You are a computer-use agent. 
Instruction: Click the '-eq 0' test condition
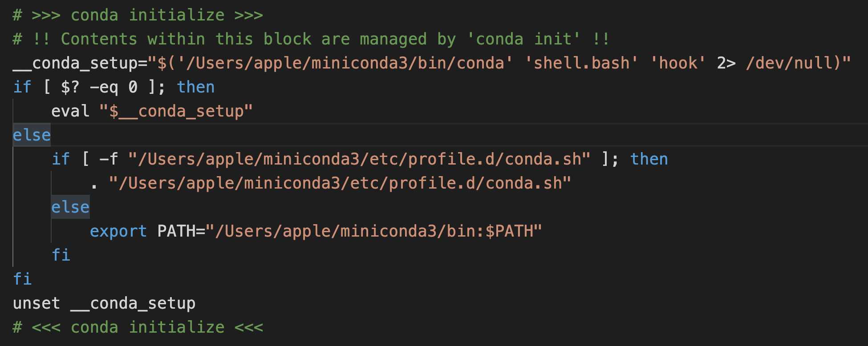[x=114, y=87]
